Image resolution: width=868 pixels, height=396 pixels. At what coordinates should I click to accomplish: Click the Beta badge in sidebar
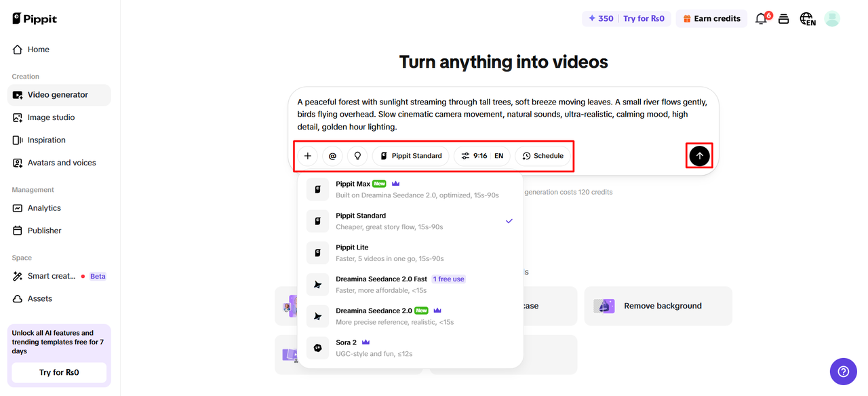click(98, 276)
